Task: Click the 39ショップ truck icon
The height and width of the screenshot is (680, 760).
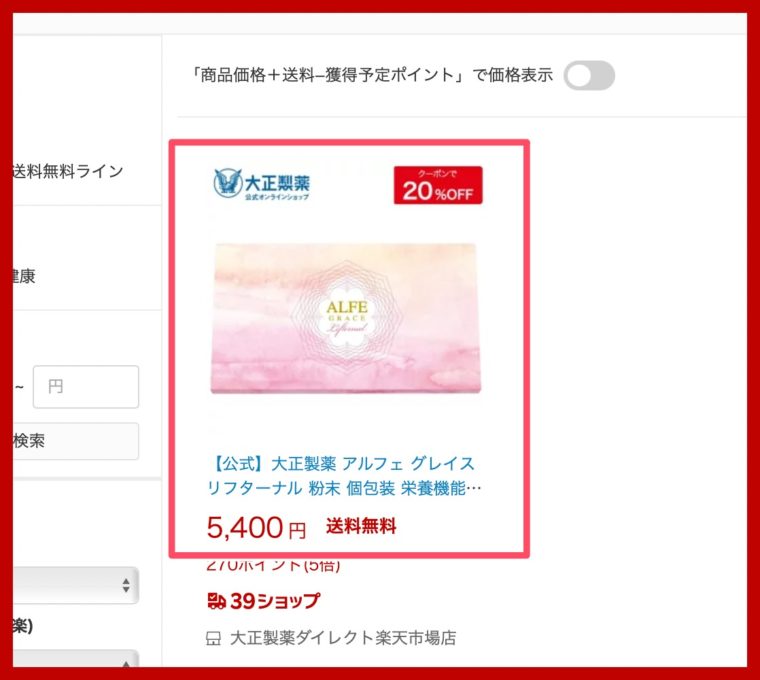Action: click(216, 601)
